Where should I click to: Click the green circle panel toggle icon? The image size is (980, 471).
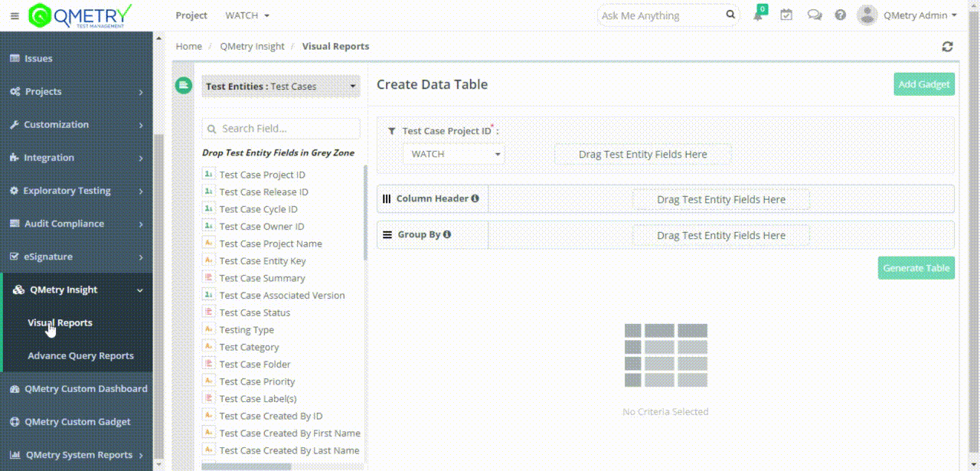[x=183, y=85]
